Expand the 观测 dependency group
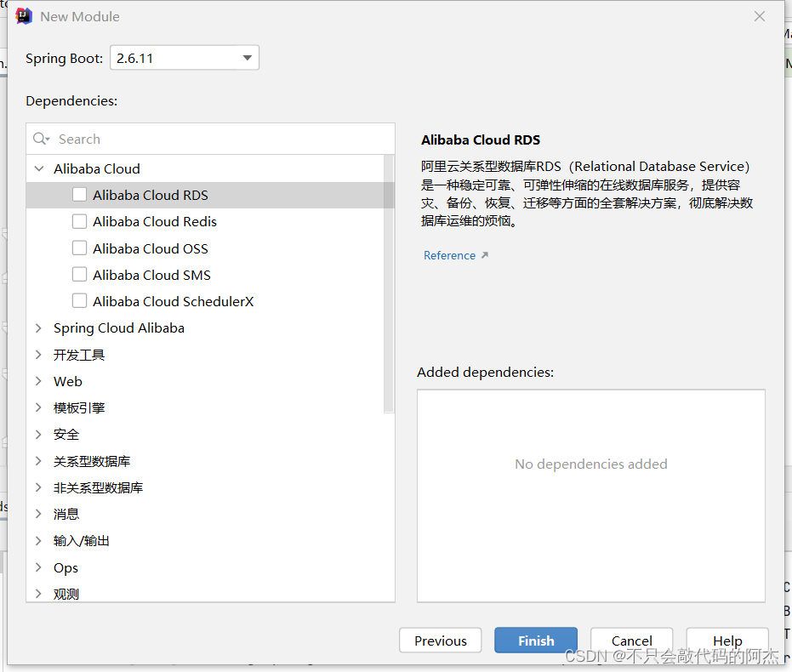 pos(38,594)
